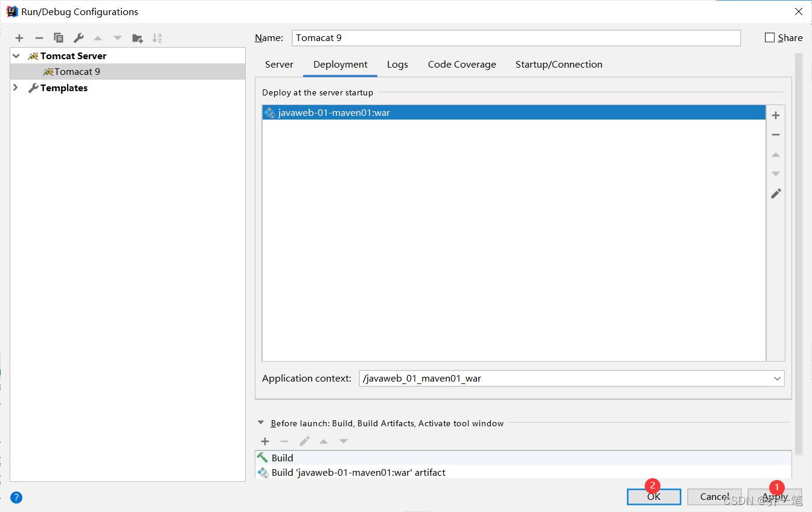Viewport: 812px width, 512px height.
Task: Move artifact up in deployment list
Action: (x=776, y=155)
